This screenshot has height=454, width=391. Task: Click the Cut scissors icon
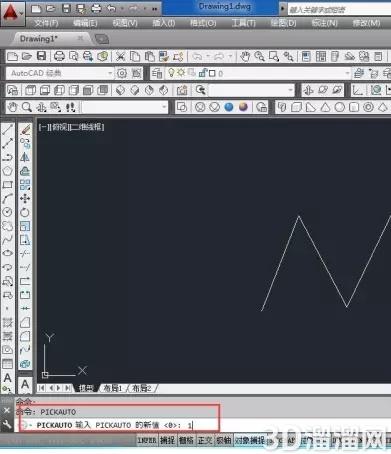(x=120, y=56)
